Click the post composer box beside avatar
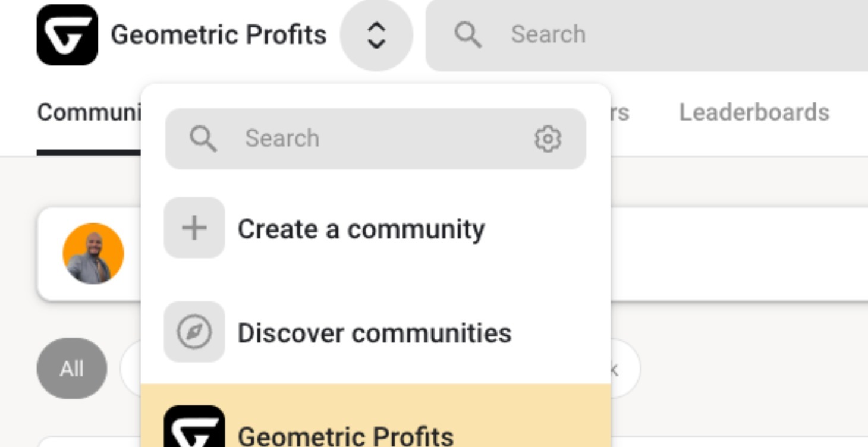Viewport: 868px width, 447px height. pyautogui.click(x=737, y=254)
